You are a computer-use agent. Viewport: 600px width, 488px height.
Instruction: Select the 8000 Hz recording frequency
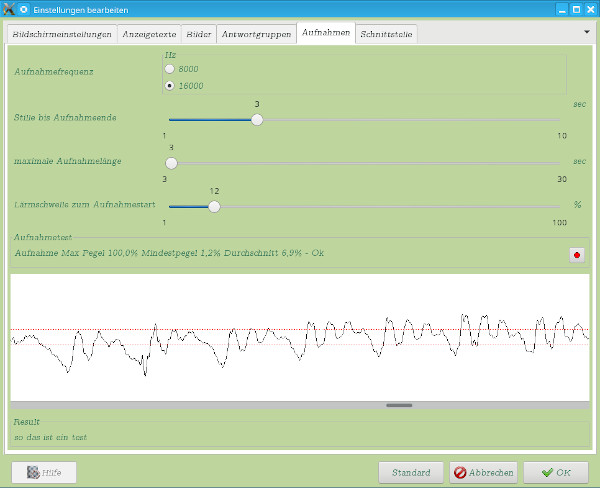(x=170, y=69)
